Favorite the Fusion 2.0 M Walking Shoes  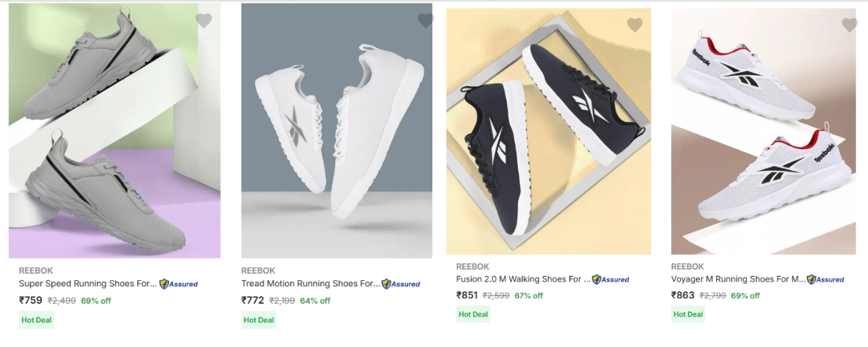635,25
